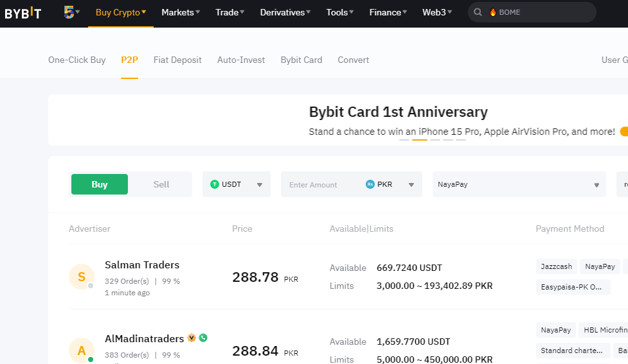The height and width of the screenshot is (364, 628).
Task: Select the third banner carousel indicator
Action: tap(435, 140)
